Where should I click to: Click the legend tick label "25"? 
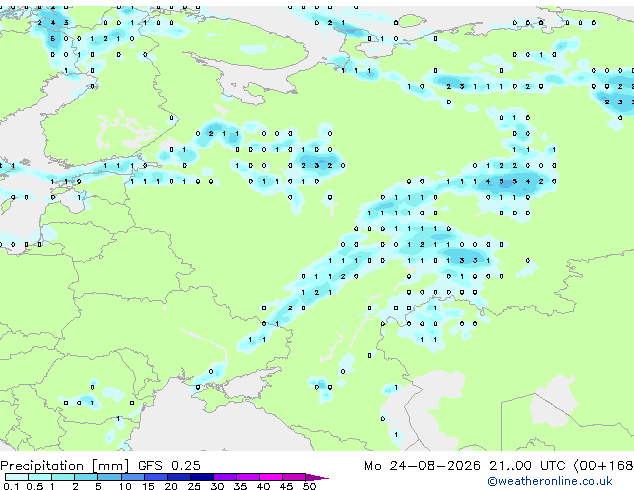[194, 486]
